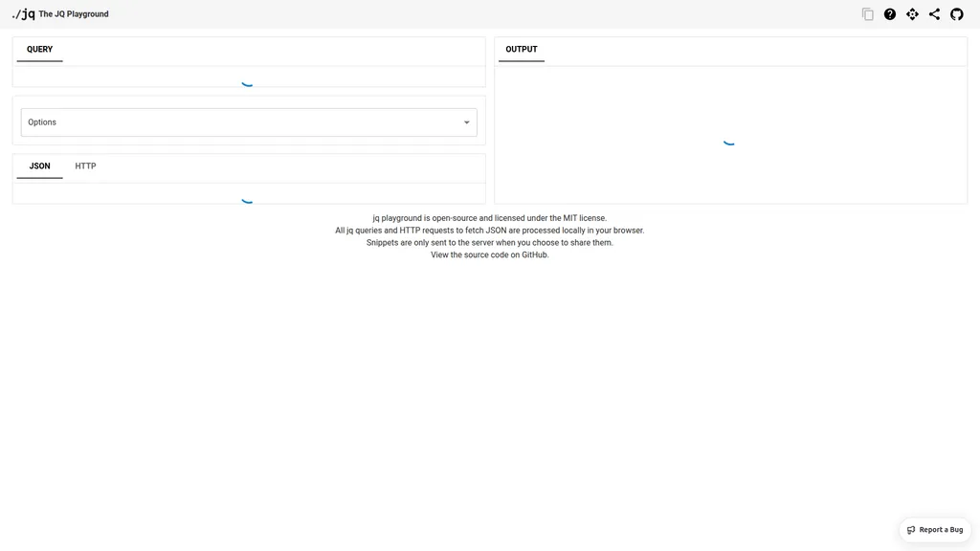Click the share snippet icon

point(934,14)
